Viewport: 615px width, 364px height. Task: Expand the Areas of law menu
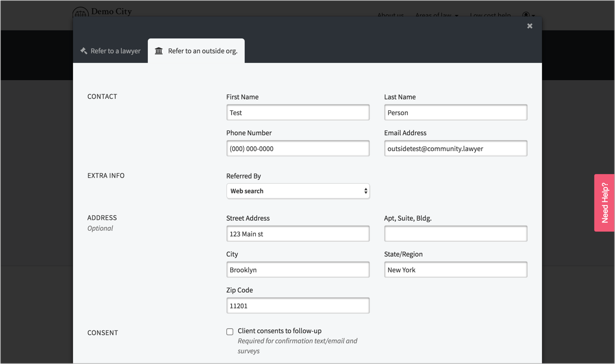point(437,15)
